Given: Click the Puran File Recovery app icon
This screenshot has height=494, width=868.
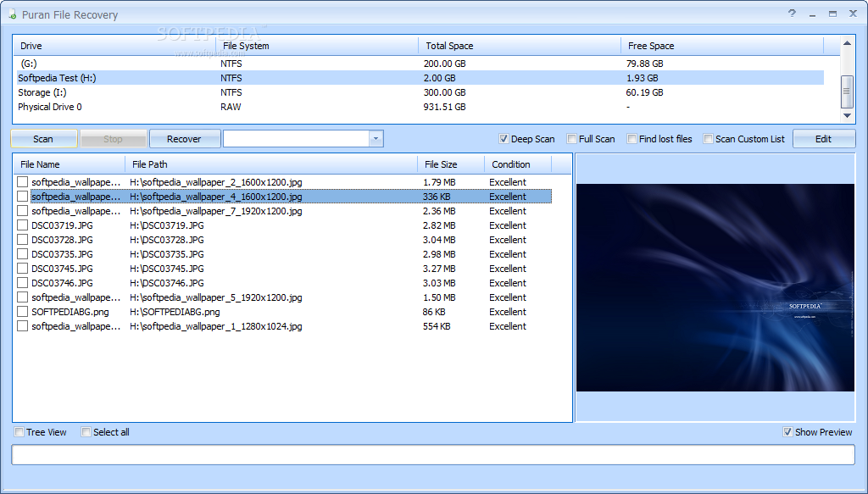Looking at the screenshot, I should pos(12,14).
